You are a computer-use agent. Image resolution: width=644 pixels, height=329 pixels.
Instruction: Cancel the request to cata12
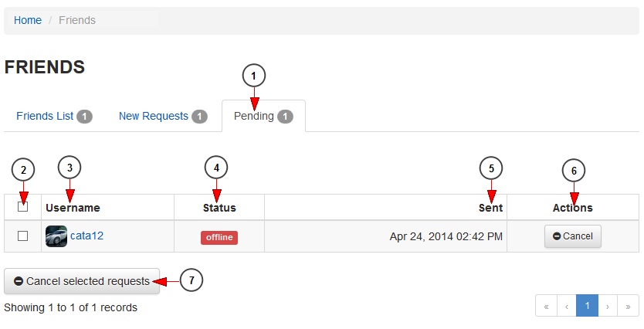click(573, 236)
